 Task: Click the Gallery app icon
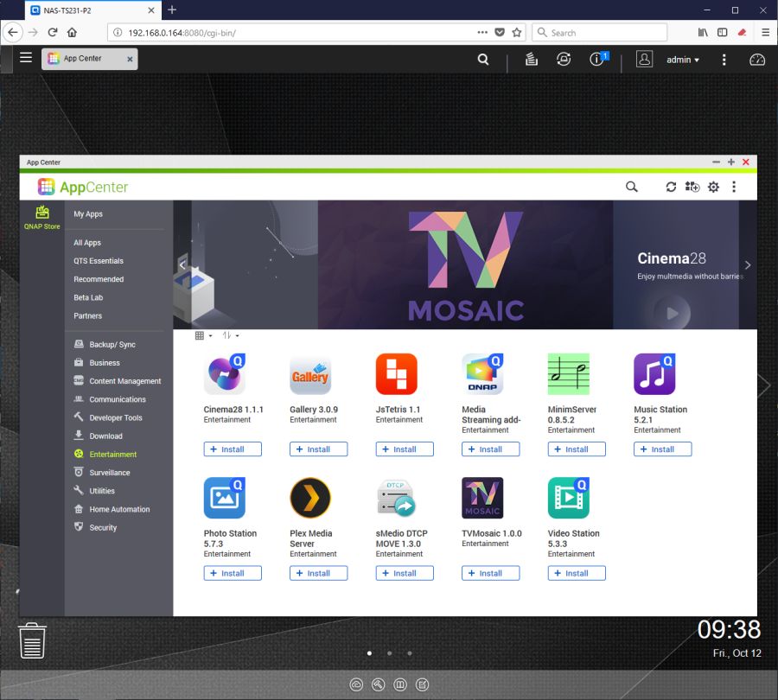[x=310, y=374]
